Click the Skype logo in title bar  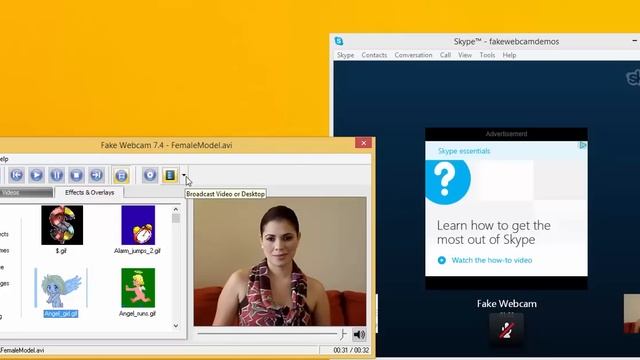(x=339, y=41)
